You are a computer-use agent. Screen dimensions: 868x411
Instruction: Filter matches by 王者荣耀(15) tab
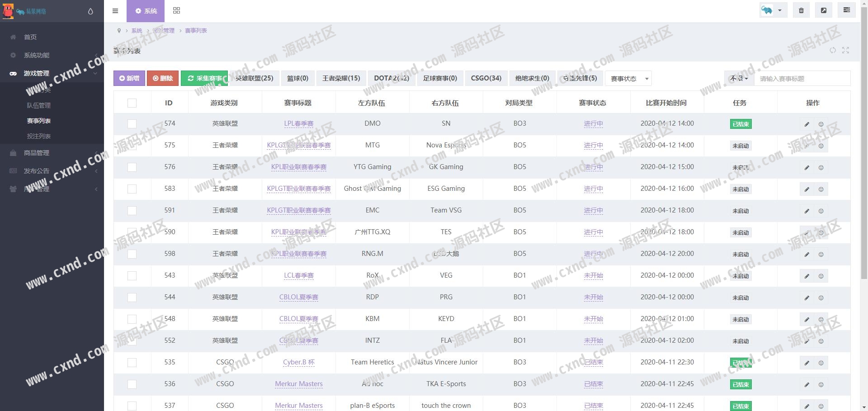[x=341, y=78]
